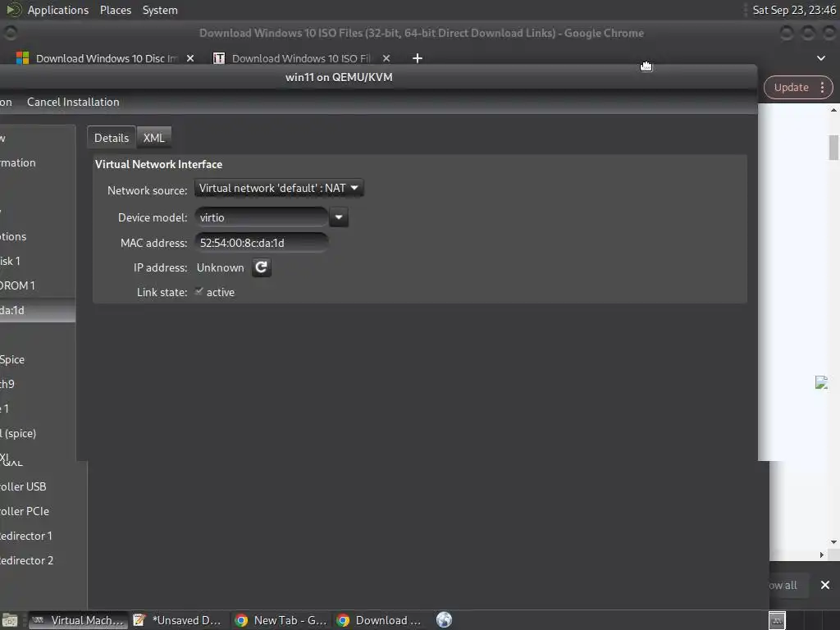Select the ROM 1 device in sidebar
This screenshot has width=840, height=630.
[38, 285]
